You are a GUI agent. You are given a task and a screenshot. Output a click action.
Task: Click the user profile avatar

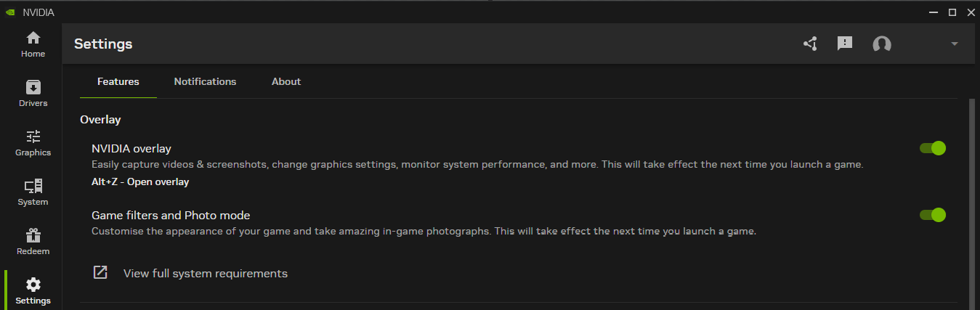(x=881, y=44)
